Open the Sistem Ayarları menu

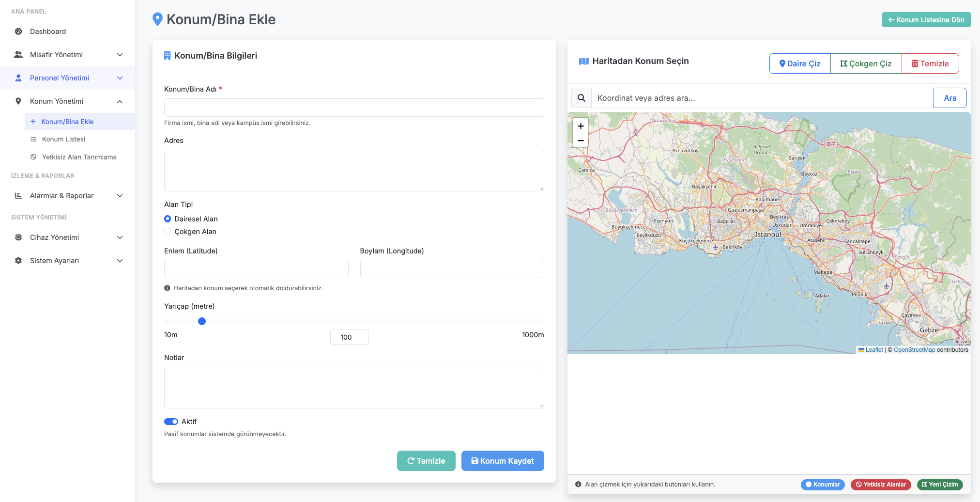point(67,261)
